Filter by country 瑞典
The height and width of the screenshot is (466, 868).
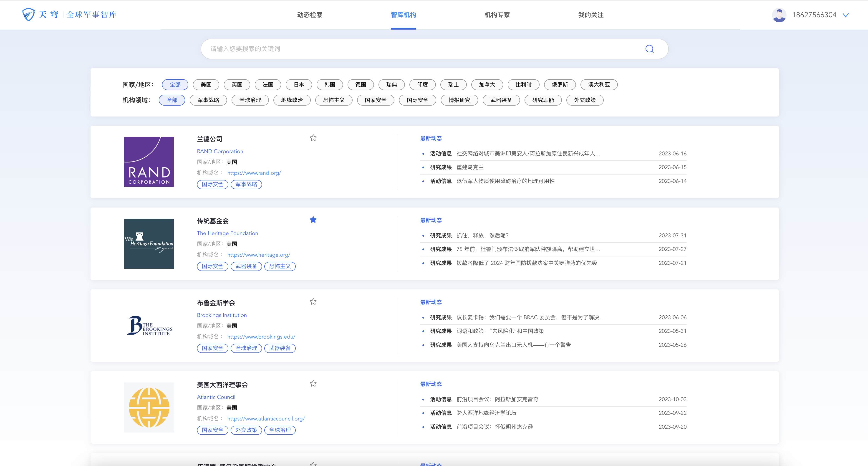(391, 85)
